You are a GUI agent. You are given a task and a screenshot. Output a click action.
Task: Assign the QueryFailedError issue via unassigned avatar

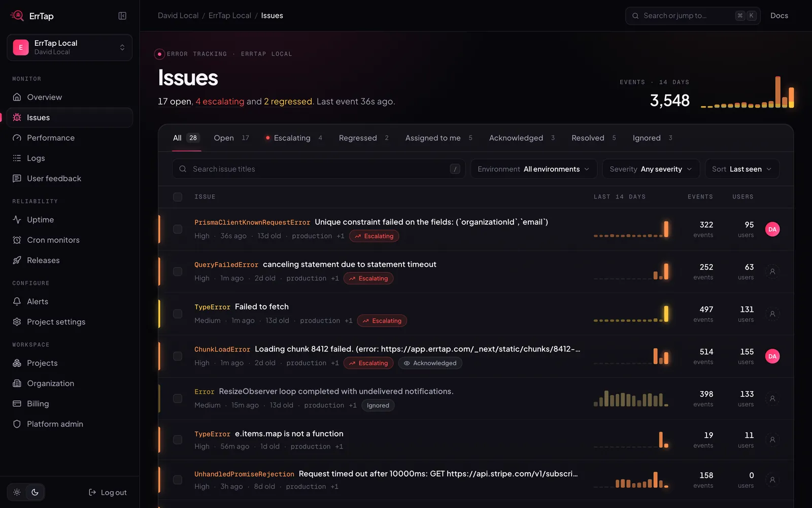[x=772, y=271]
